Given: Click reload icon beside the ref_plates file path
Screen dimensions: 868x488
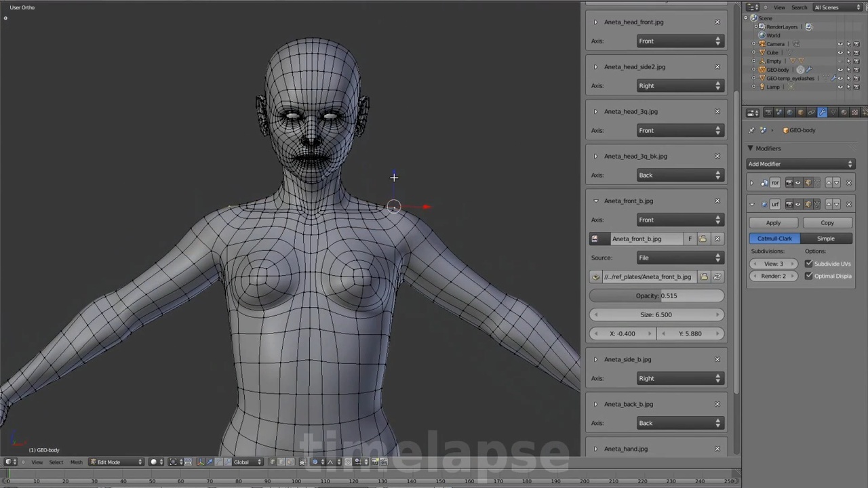Looking at the screenshot, I should click(x=717, y=277).
